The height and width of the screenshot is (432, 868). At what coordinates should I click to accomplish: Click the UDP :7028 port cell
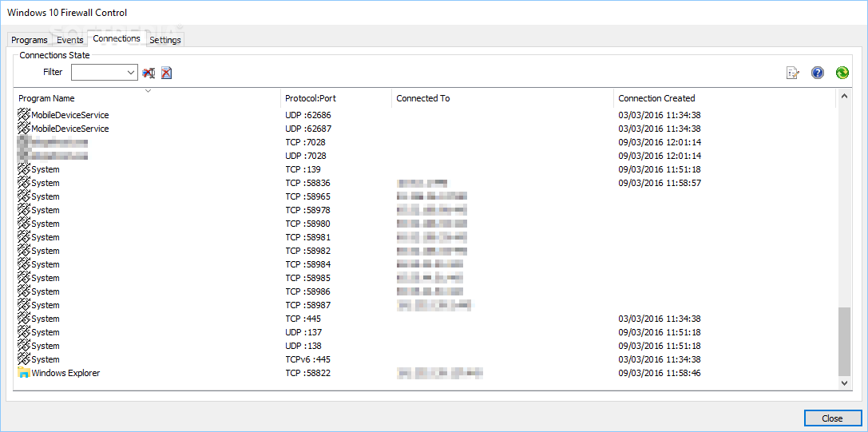[x=306, y=156]
